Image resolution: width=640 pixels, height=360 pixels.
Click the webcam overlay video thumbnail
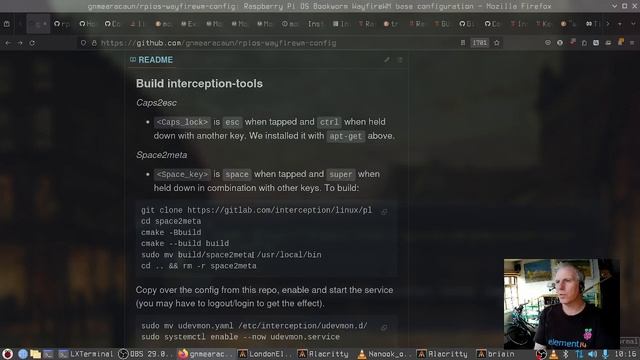[562, 303]
